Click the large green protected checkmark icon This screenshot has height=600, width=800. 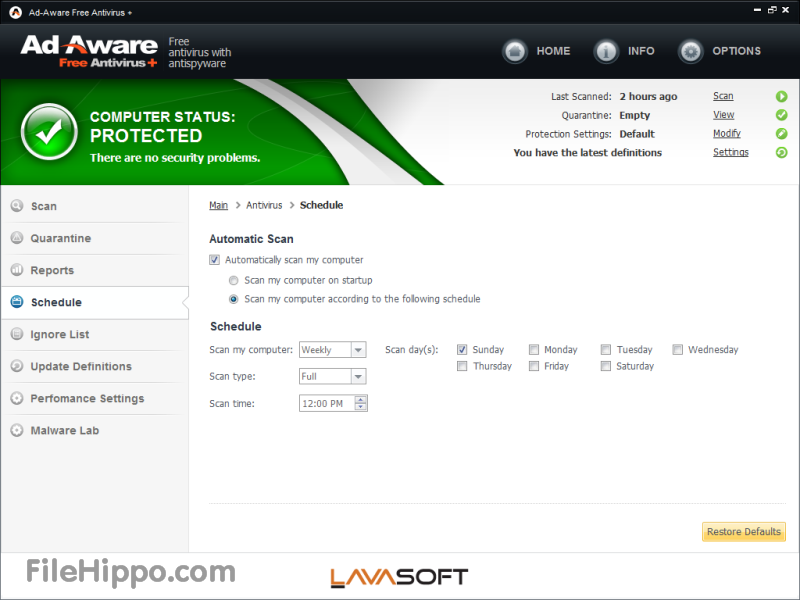click(49, 132)
